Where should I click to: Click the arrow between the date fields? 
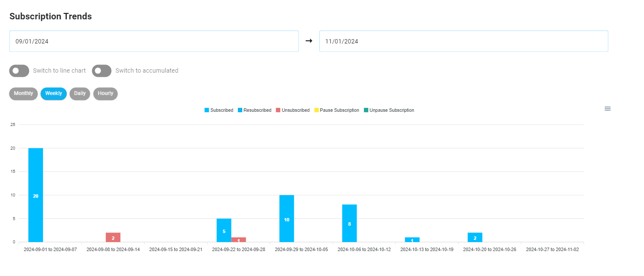309,41
